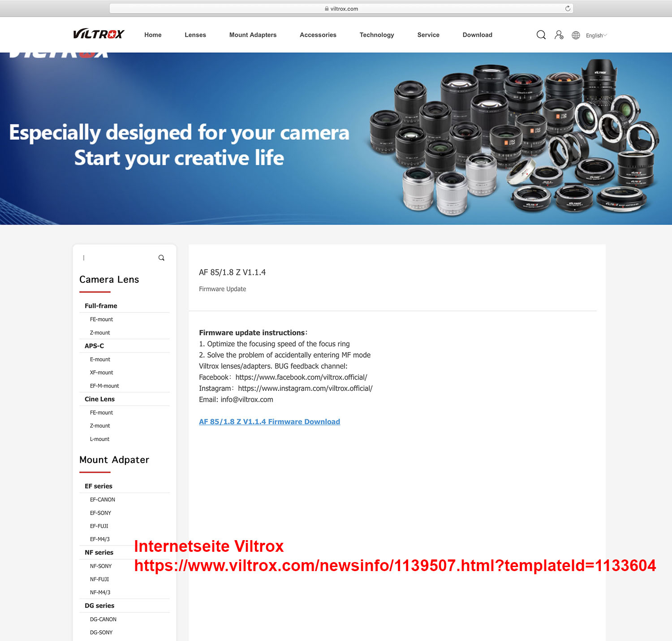
Task: Select NF-FUJI adapter item
Action: 99,579
